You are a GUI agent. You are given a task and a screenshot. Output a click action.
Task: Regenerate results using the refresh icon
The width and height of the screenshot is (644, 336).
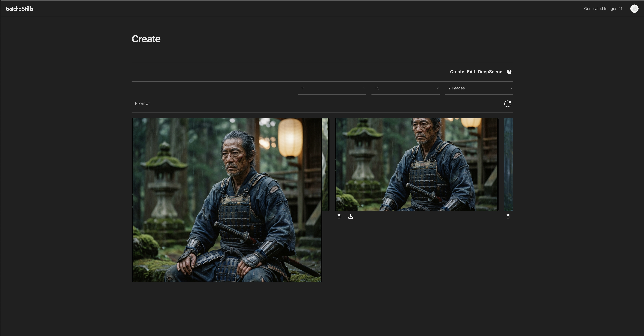508,103
